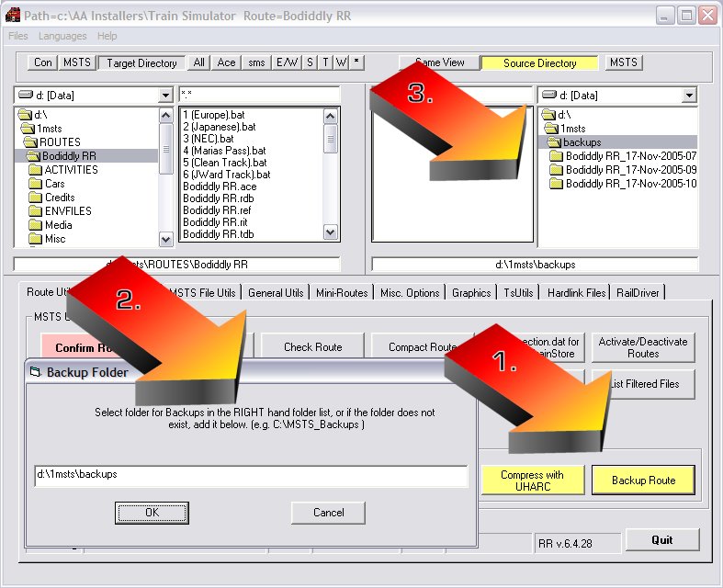Image resolution: width=723 pixels, height=588 pixels.
Task: Toggle the Target Directory button
Action: (141, 62)
